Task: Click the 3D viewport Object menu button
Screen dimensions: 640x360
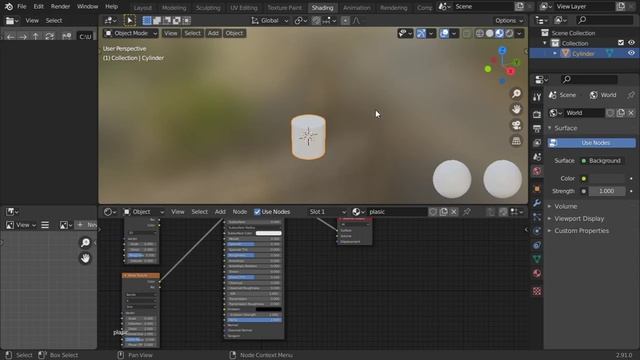Action: 234,33
